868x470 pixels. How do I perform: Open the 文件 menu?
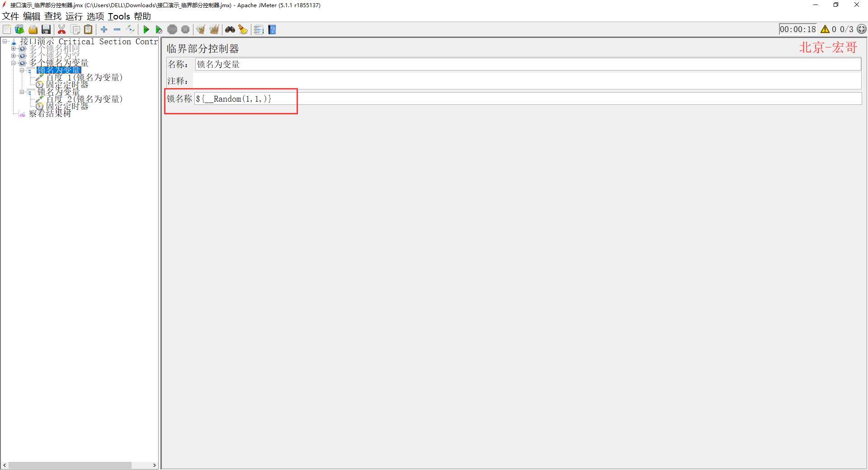click(10, 16)
